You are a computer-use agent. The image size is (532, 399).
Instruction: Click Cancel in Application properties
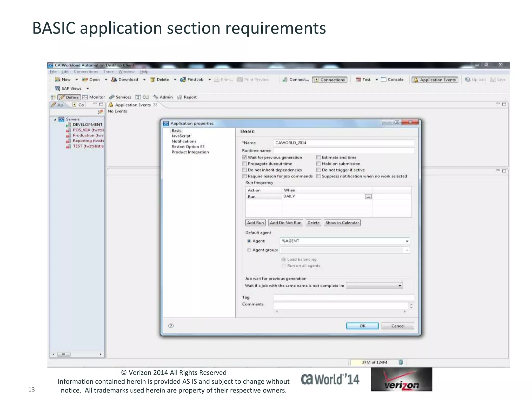(x=398, y=326)
